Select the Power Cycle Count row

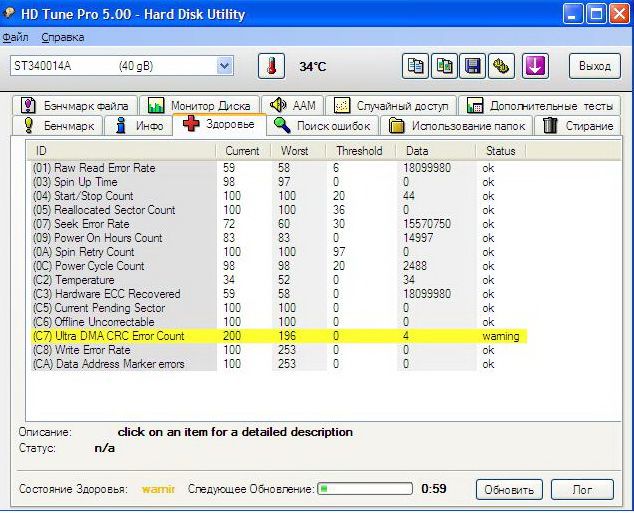coord(279,266)
